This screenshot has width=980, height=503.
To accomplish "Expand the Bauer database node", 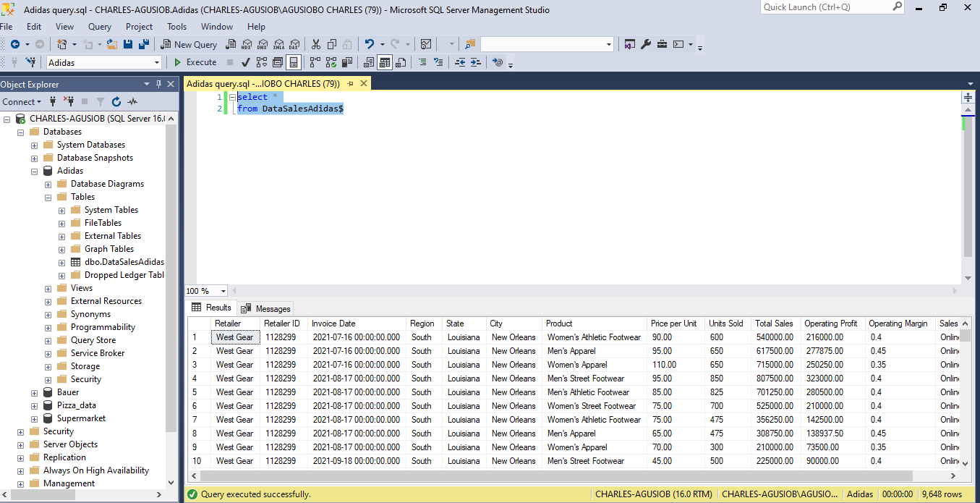I will coord(35,392).
